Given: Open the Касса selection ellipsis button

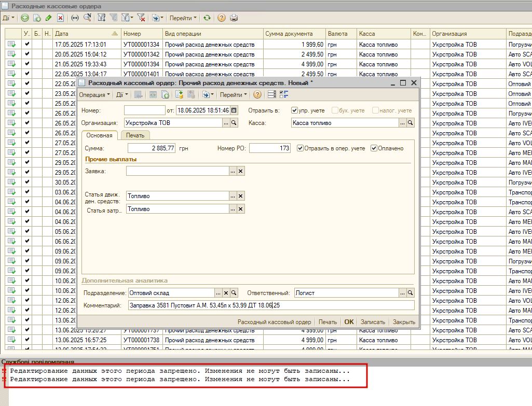Looking at the screenshot, I should pos(402,123).
